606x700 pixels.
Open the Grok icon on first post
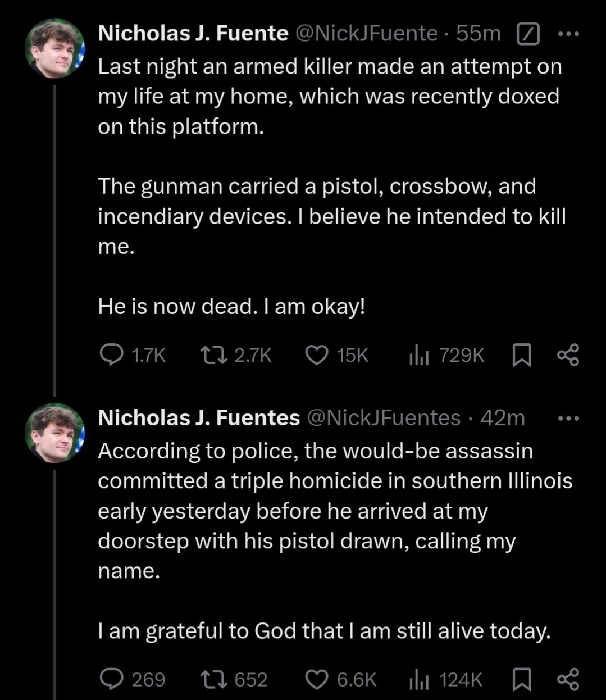(x=527, y=35)
